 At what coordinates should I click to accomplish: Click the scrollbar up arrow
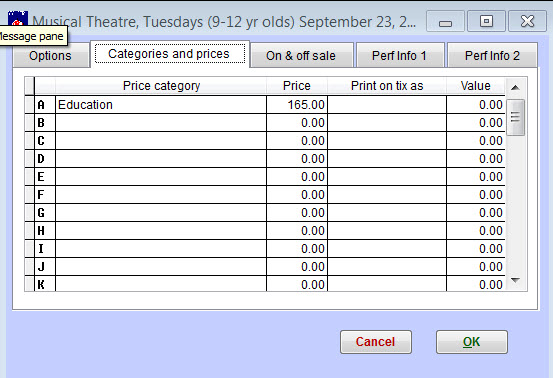[515, 87]
